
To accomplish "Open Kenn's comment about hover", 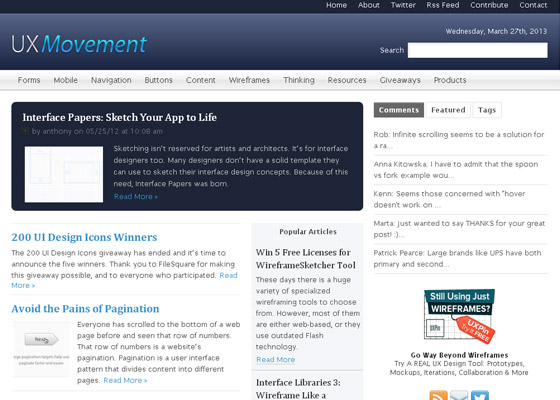I will (449, 199).
